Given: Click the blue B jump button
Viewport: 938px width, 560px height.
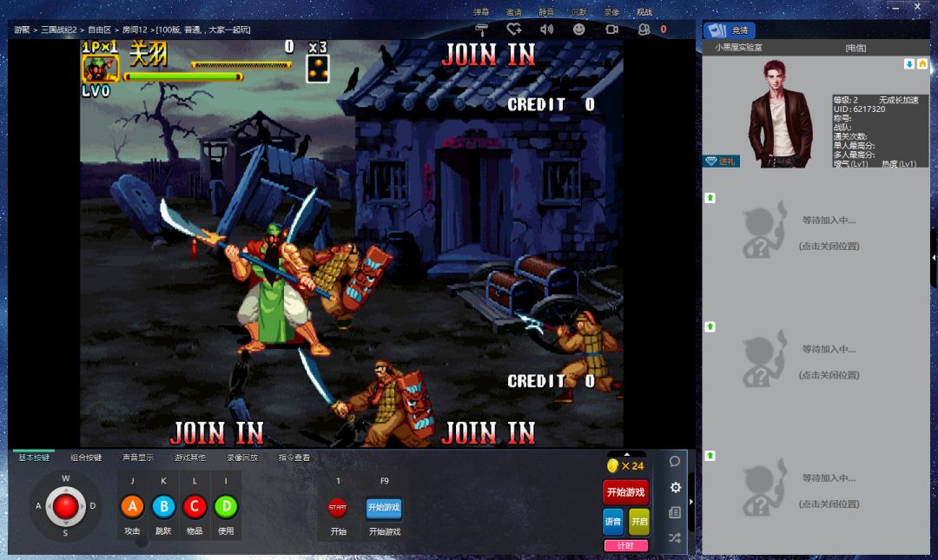Looking at the screenshot, I should pyautogui.click(x=163, y=507).
